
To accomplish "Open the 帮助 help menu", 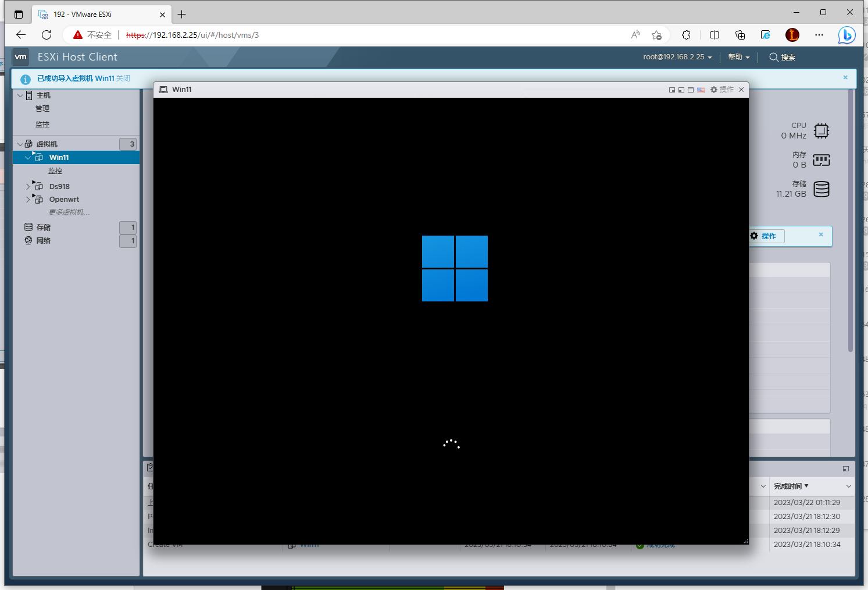I will 739,57.
